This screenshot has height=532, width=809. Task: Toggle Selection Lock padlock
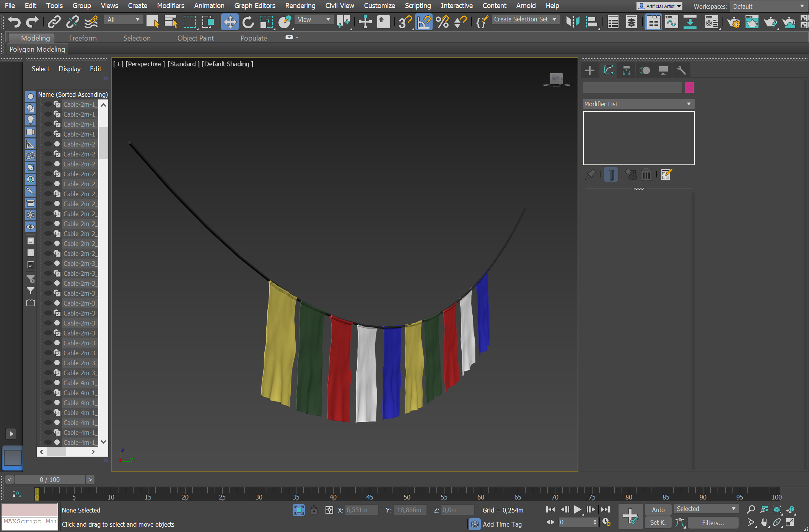[x=314, y=510]
